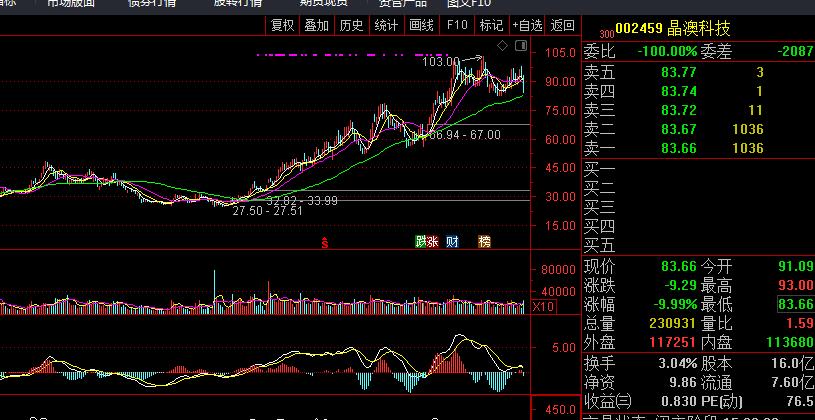
Task: Open the 榜 ranking marker icon
Action: (x=484, y=242)
